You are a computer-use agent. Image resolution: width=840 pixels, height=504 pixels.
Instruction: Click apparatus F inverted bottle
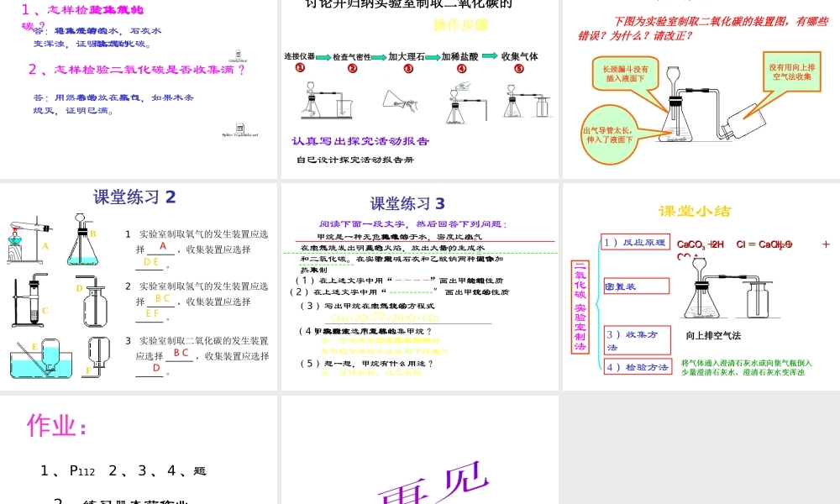point(97,357)
